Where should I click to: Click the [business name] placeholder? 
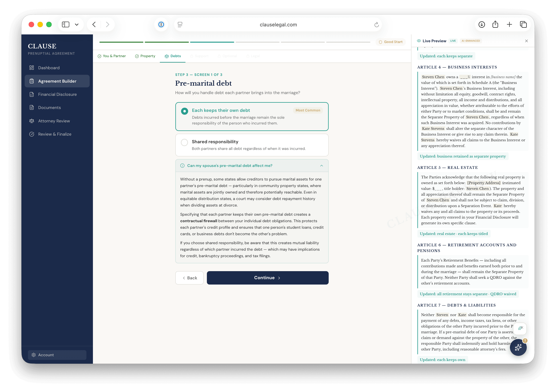coord(503,77)
